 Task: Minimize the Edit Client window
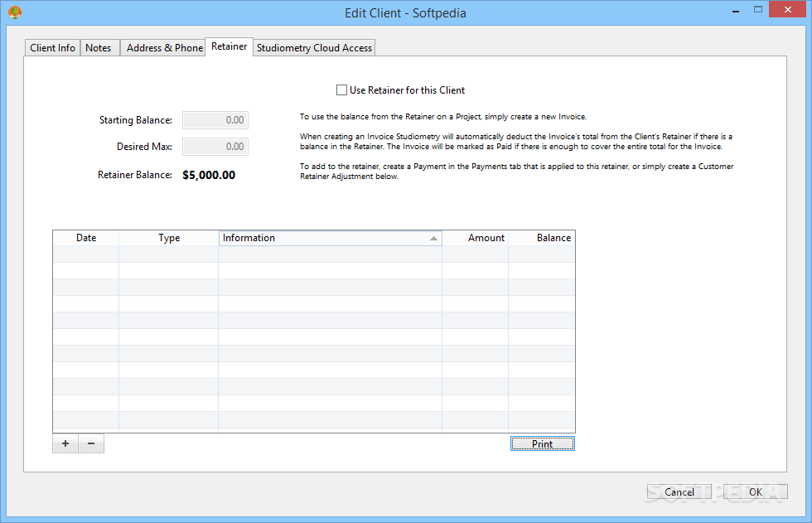(x=736, y=10)
